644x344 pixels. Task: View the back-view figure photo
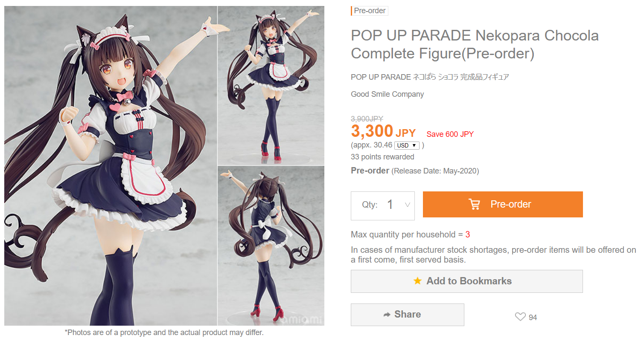tap(271, 246)
